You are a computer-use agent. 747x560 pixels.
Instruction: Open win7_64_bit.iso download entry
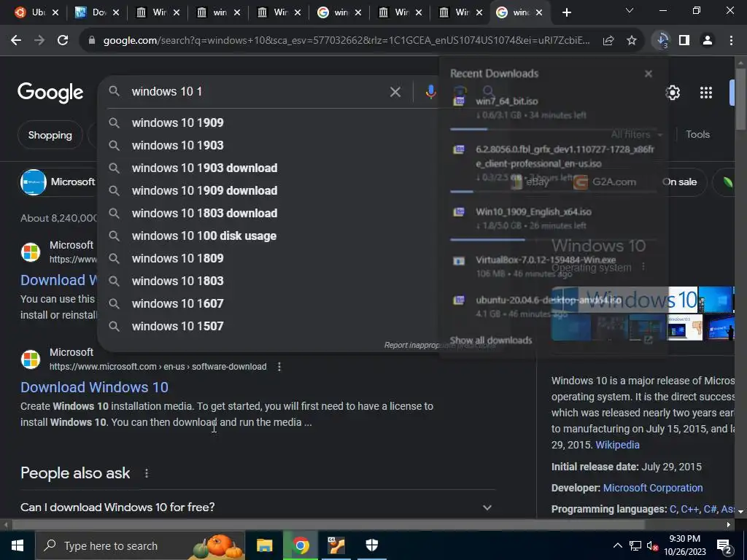[553, 108]
